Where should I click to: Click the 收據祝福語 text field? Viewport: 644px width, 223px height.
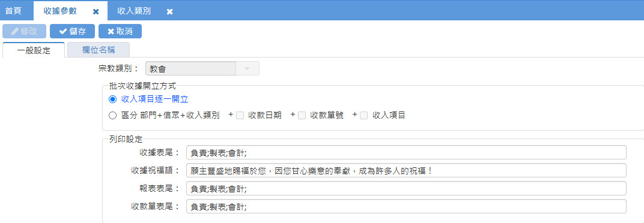tap(406, 170)
